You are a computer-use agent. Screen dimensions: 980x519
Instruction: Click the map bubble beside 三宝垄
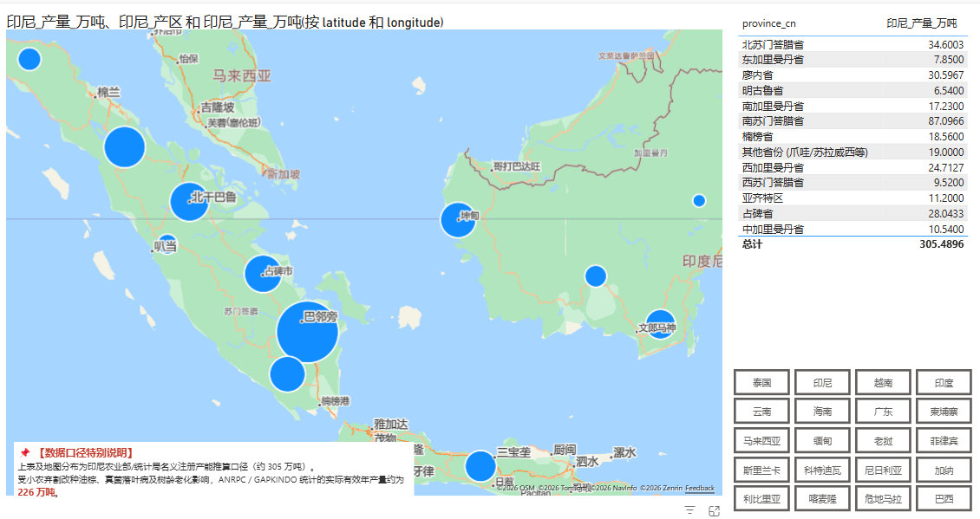pos(480,466)
